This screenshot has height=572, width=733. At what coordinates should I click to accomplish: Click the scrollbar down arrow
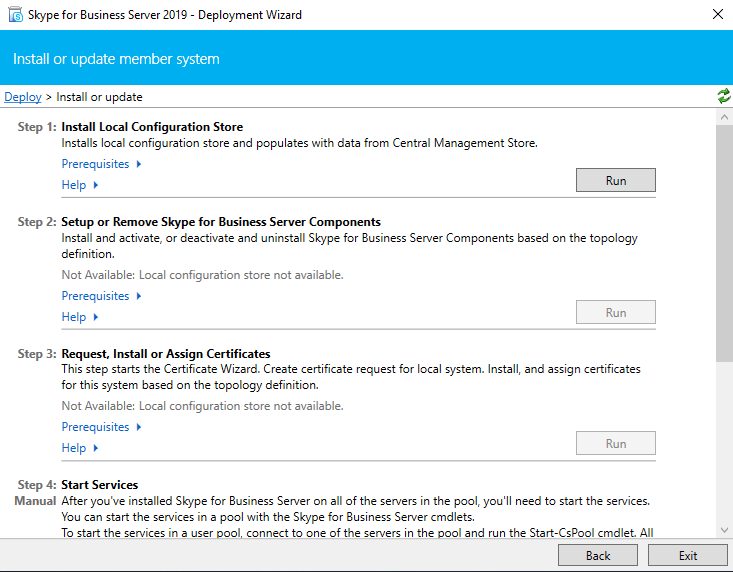click(724, 530)
